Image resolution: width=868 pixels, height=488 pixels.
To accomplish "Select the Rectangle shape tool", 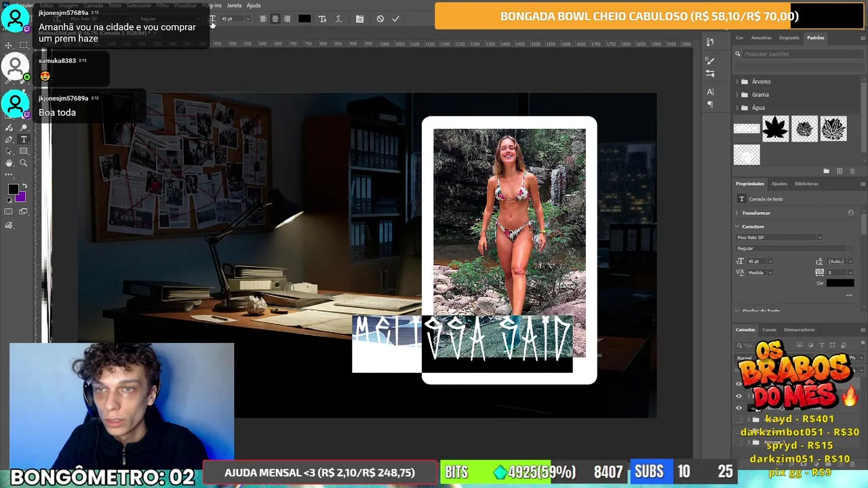I will coord(24,151).
